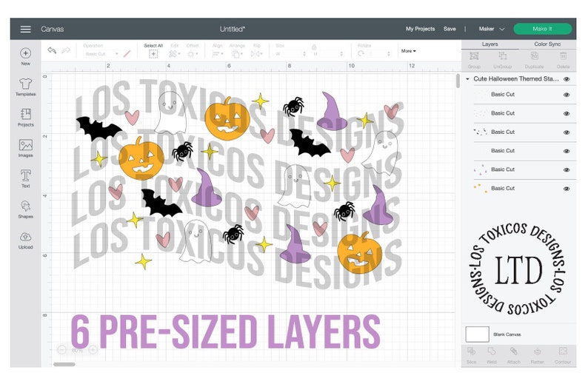Click the Canvas title in header

pos(52,29)
